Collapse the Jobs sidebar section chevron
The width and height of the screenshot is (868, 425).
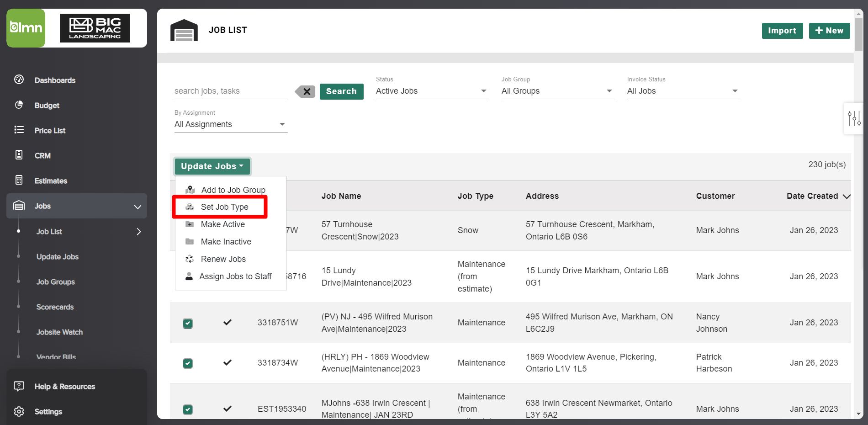[137, 207]
